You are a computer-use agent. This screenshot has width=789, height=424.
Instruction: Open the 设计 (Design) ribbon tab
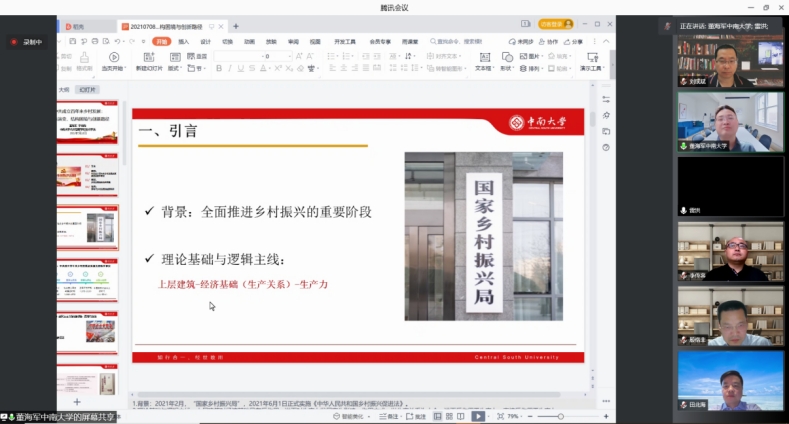pyautogui.click(x=205, y=42)
